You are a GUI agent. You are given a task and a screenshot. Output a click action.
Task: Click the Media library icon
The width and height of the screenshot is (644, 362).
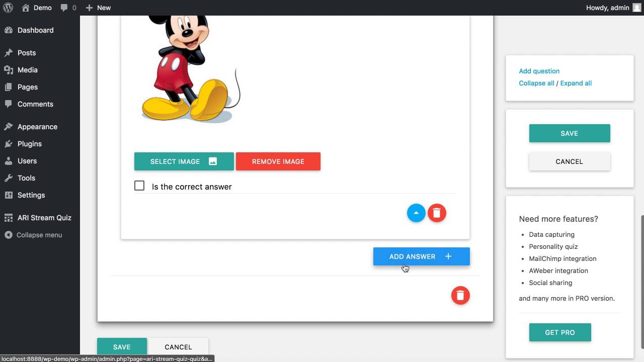(9, 70)
